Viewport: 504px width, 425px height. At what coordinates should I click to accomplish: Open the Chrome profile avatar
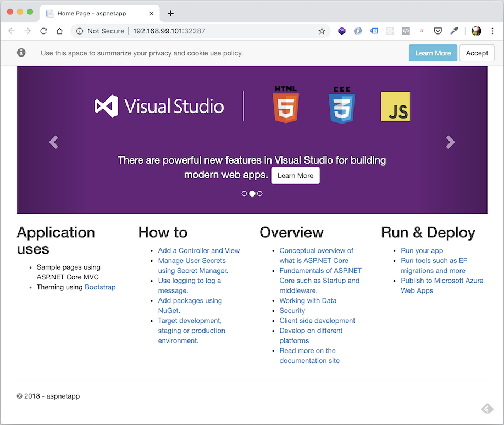point(477,31)
